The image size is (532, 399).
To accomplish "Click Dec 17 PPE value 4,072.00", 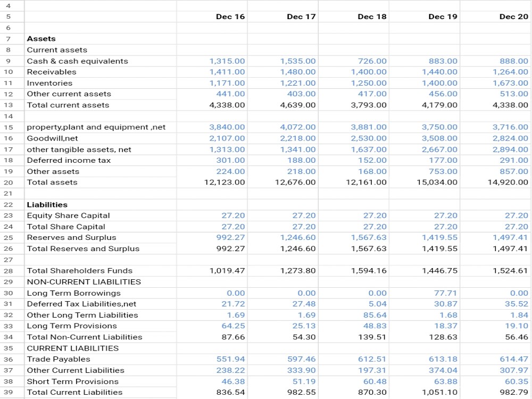I will [x=298, y=127].
